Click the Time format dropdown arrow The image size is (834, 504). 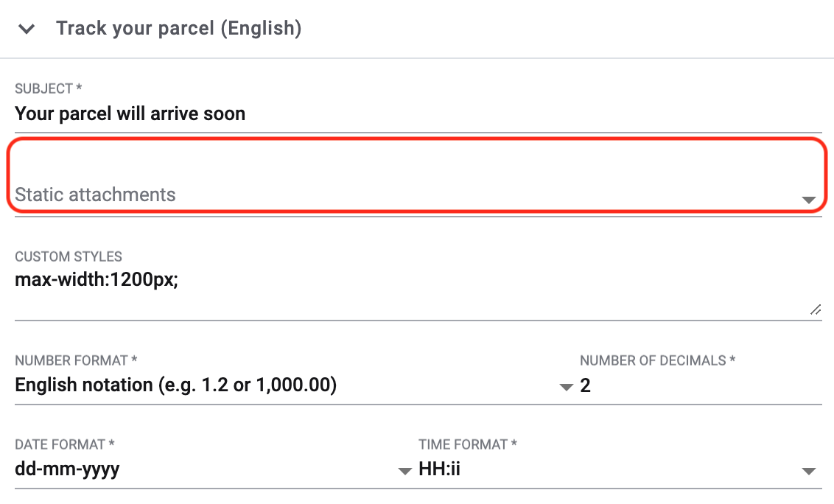pos(808,471)
